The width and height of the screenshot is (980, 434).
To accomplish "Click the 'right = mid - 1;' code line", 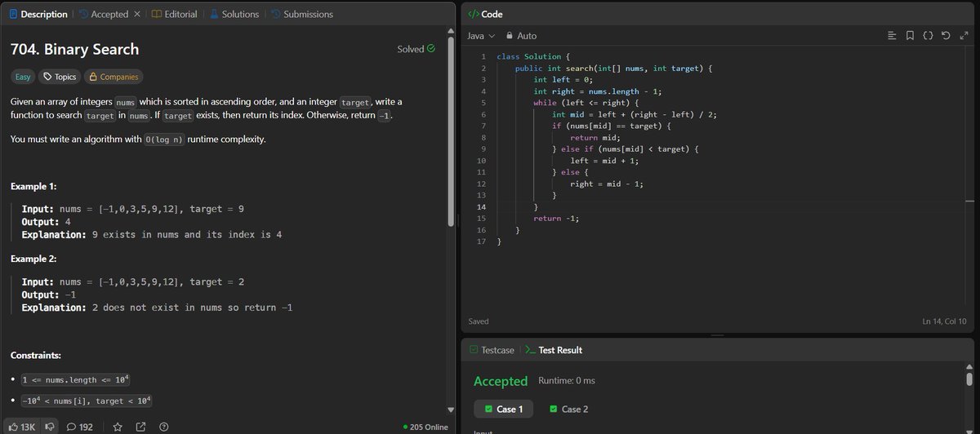I will [x=607, y=184].
